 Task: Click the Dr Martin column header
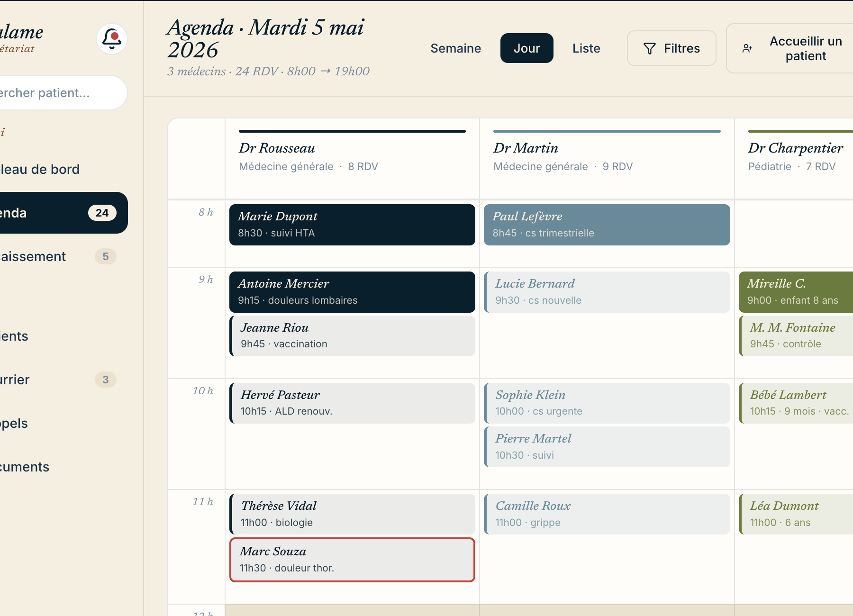pyautogui.click(x=607, y=158)
